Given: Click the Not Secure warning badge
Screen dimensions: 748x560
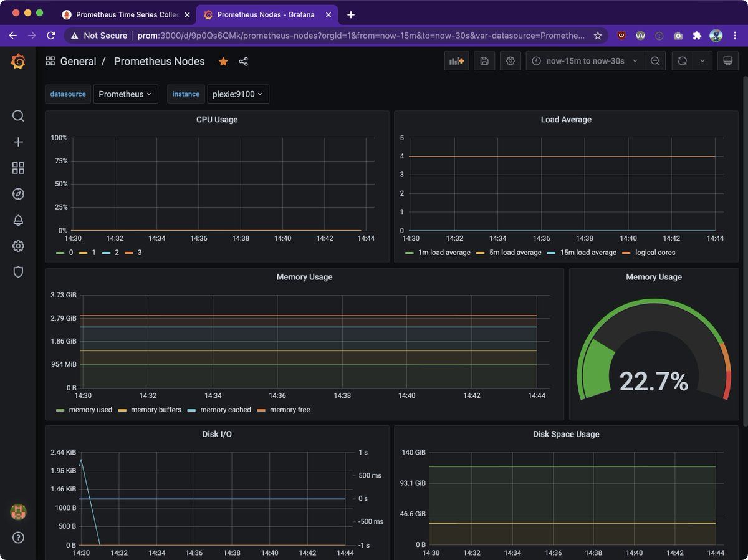Looking at the screenshot, I should (99, 36).
